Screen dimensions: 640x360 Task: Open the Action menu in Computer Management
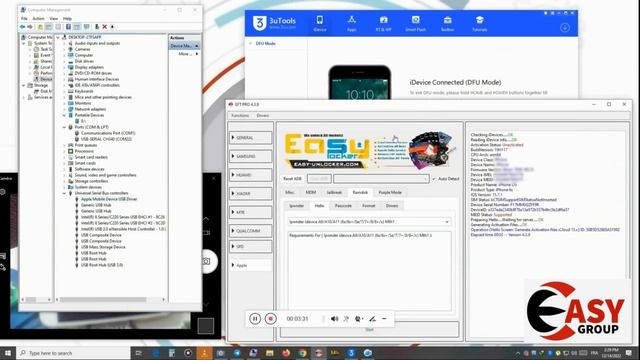[x=38, y=19]
